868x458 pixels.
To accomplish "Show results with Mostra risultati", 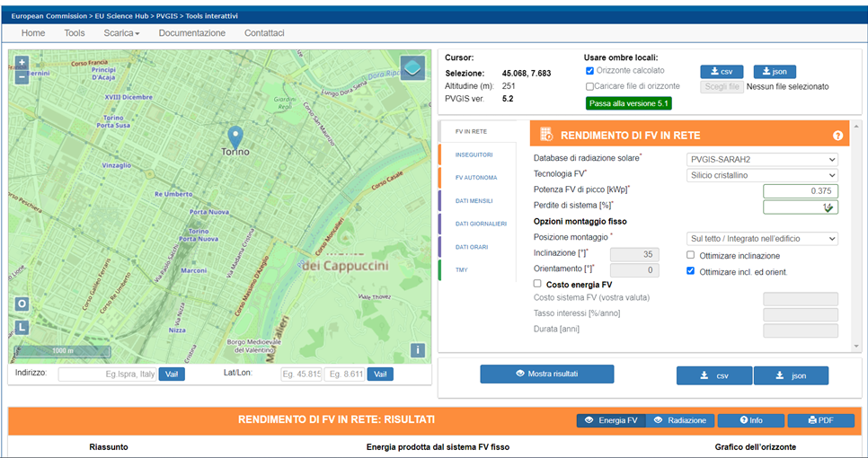I will pos(547,374).
